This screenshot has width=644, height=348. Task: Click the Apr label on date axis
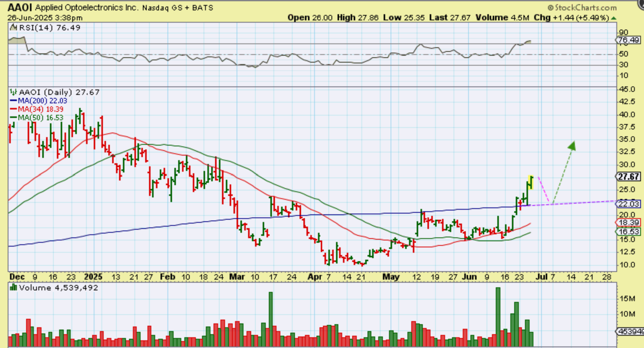coord(315,277)
